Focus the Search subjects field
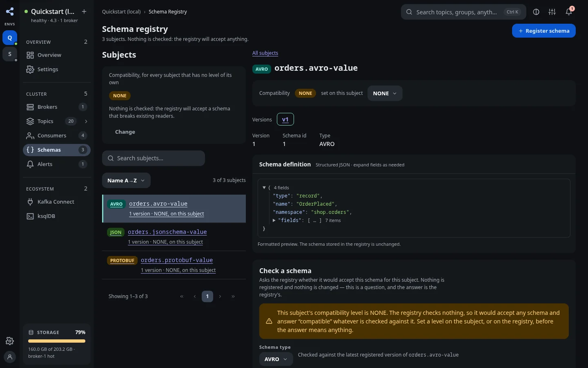Image resolution: width=588 pixels, height=368 pixels. 154,158
